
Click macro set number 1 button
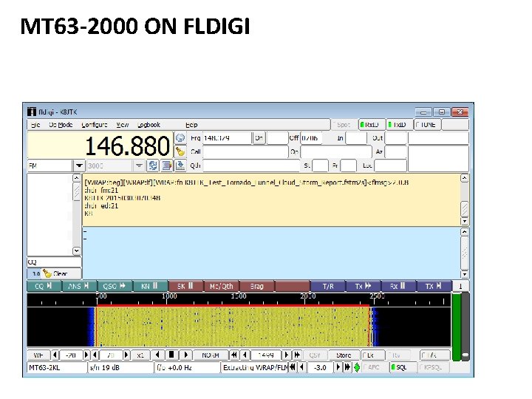460,286
